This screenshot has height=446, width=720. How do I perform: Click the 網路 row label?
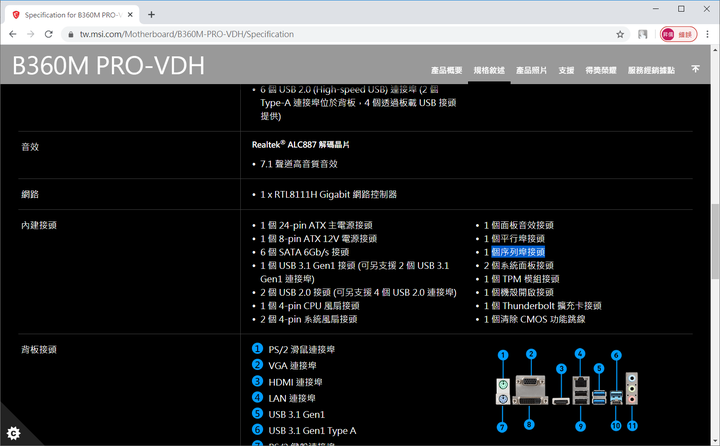(30, 194)
